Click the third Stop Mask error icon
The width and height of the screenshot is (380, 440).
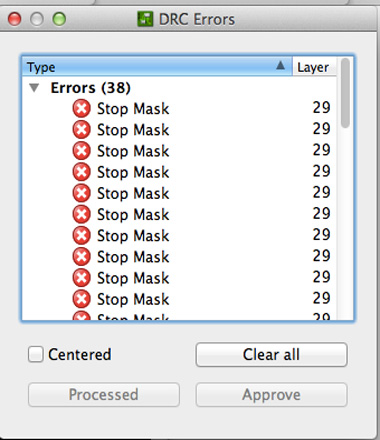(81, 151)
